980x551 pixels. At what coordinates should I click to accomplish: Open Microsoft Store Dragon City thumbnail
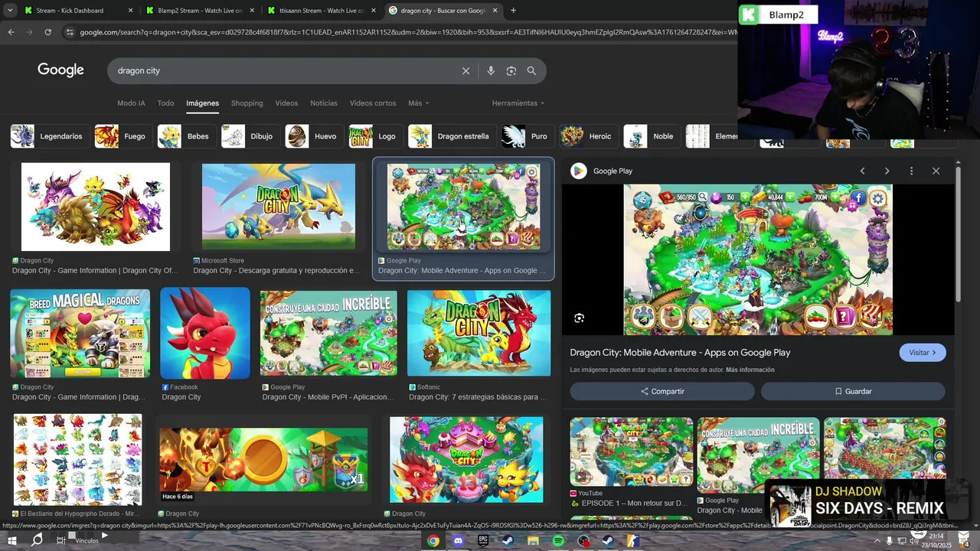pyautogui.click(x=279, y=207)
